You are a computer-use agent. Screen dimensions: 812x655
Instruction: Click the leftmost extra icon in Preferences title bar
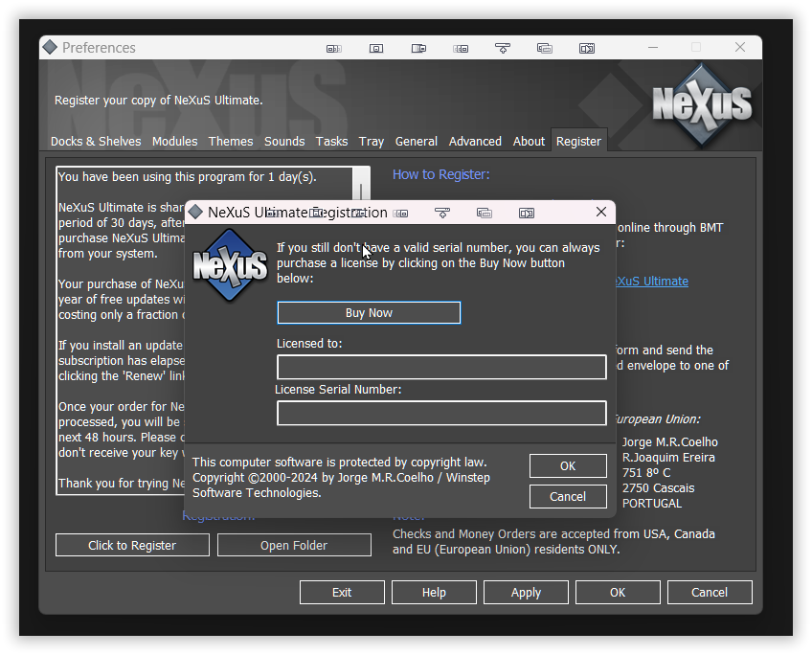point(333,48)
